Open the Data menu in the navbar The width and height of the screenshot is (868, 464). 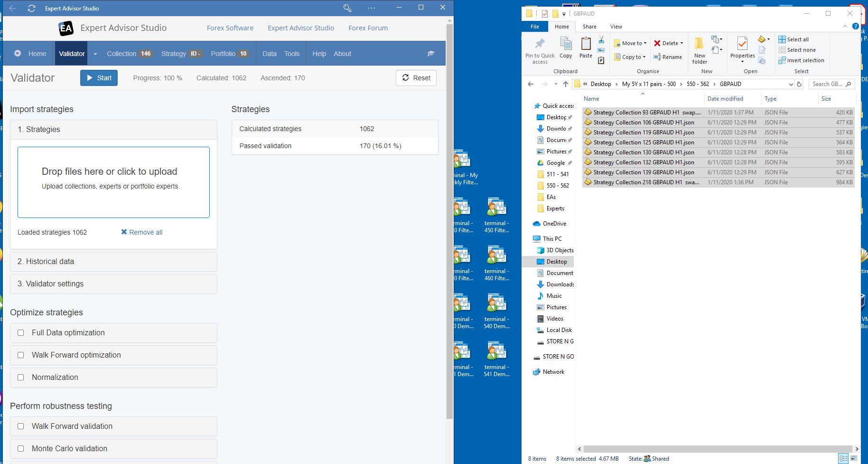269,54
